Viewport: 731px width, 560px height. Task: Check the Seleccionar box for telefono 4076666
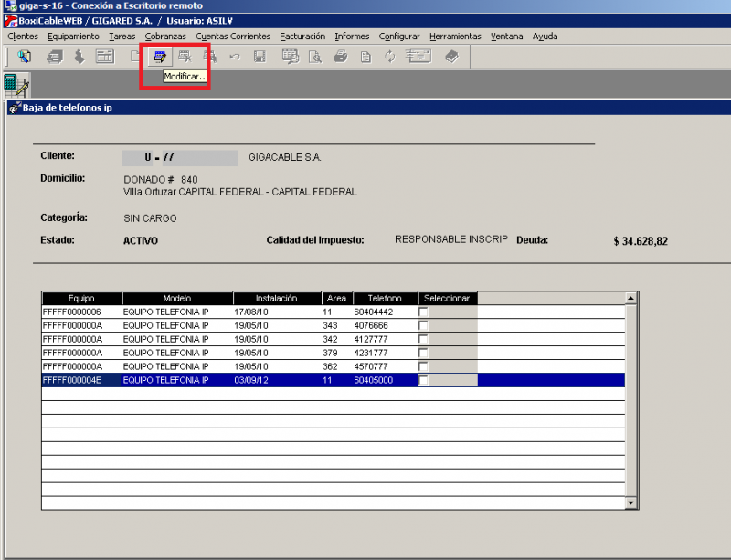(x=424, y=325)
